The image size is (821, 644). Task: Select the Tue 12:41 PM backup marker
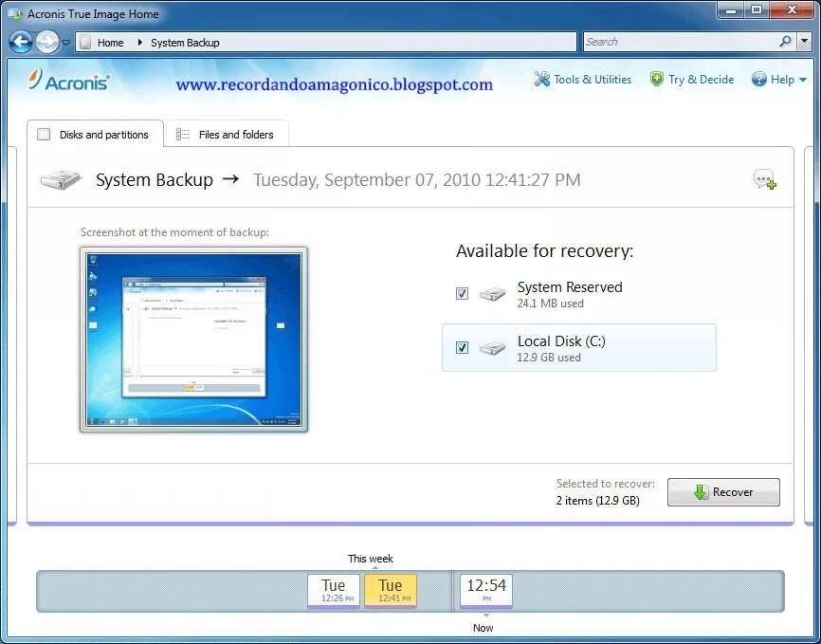click(391, 591)
